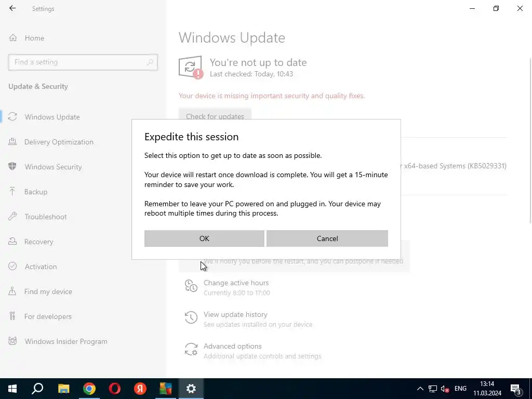This screenshot has height=399, width=532.
Task: Open Windows Insider Program settings
Action: click(x=66, y=341)
